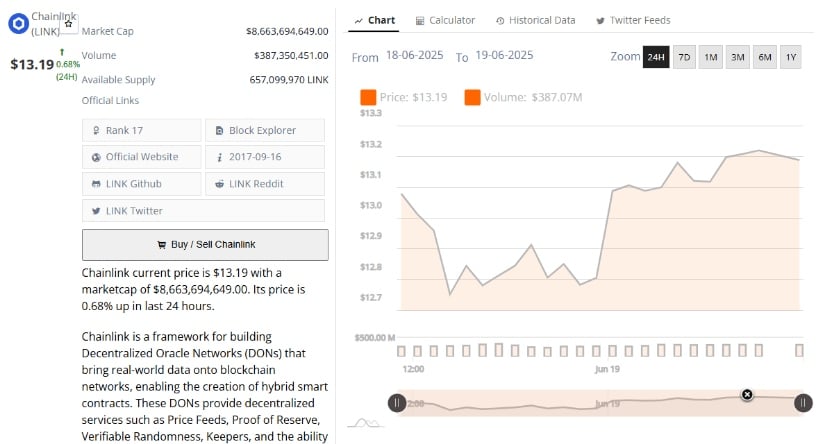This screenshot has height=444, width=825.
Task: Toggle the Volume series orange legend swatch
Action: [472, 97]
